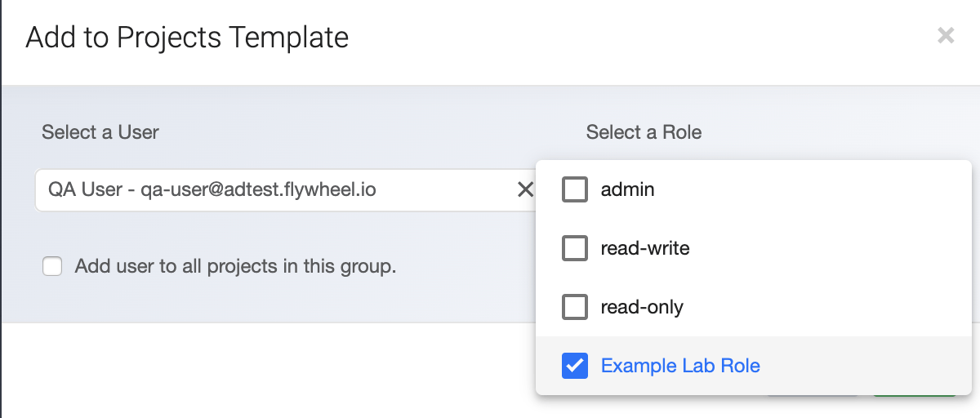Check the admin role checkbox

click(x=575, y=190)
